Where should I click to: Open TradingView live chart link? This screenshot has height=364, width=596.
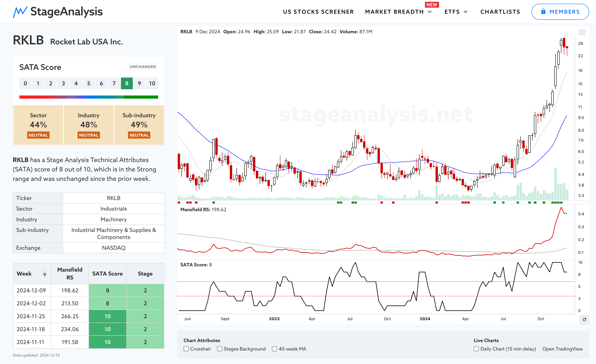(x=562, y=349)
